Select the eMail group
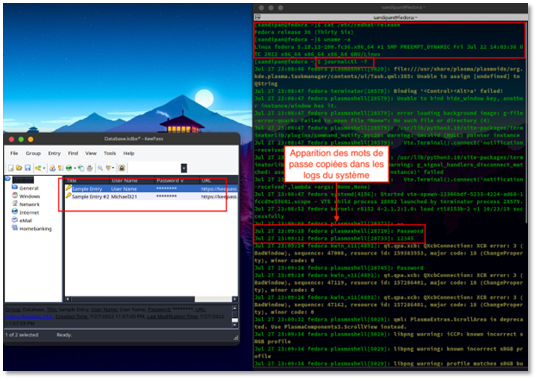This screenshot has height=381, width=538. pyautogui.click(x=25, y=220)
